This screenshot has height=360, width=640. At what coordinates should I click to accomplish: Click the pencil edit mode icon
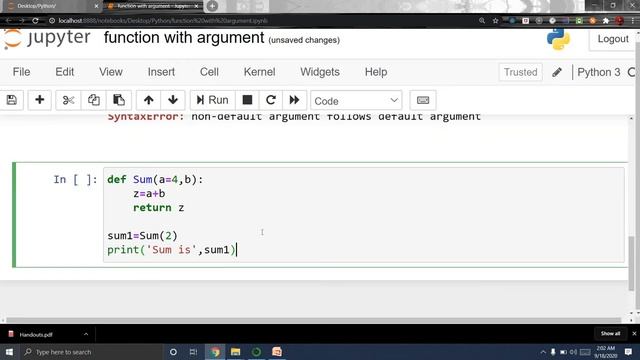[557, 72]
